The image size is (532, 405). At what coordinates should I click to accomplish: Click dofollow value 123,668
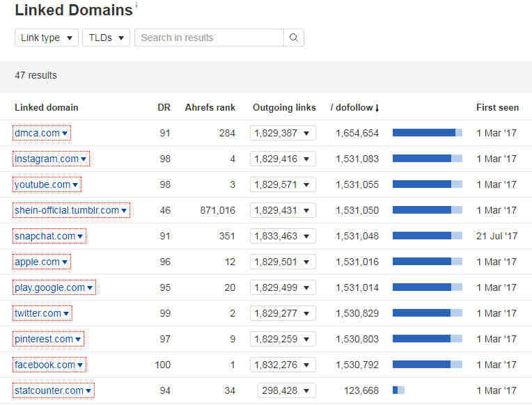[361, 390]
